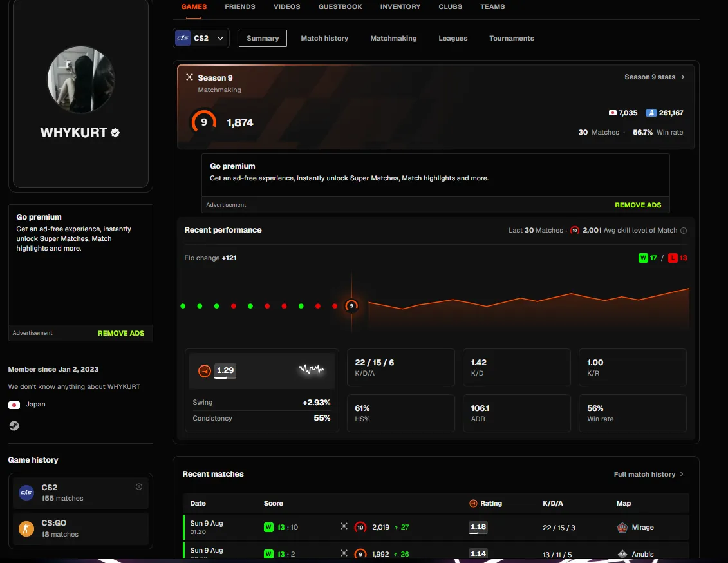Open the Steam profile icon in the sidebar
The width and height of the screenshot is (728, 563).
tap(14, 426)
